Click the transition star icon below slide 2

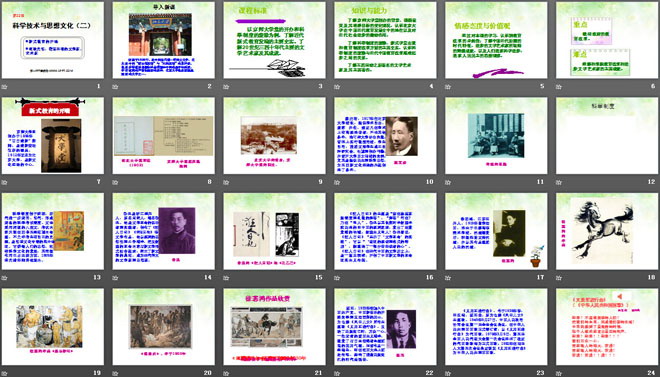[115, 87]
